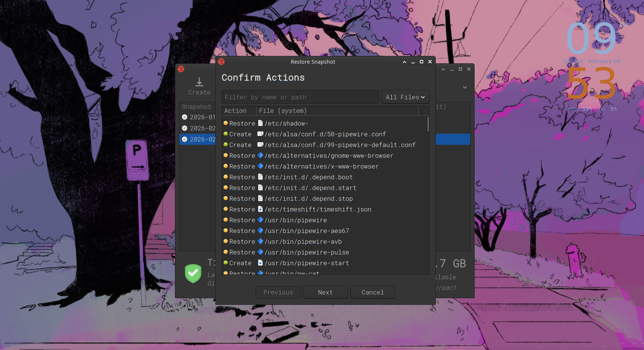The image size is (644, 350).
Task: Click the file icon beside pipewire-start
Action: coord(260,263)
